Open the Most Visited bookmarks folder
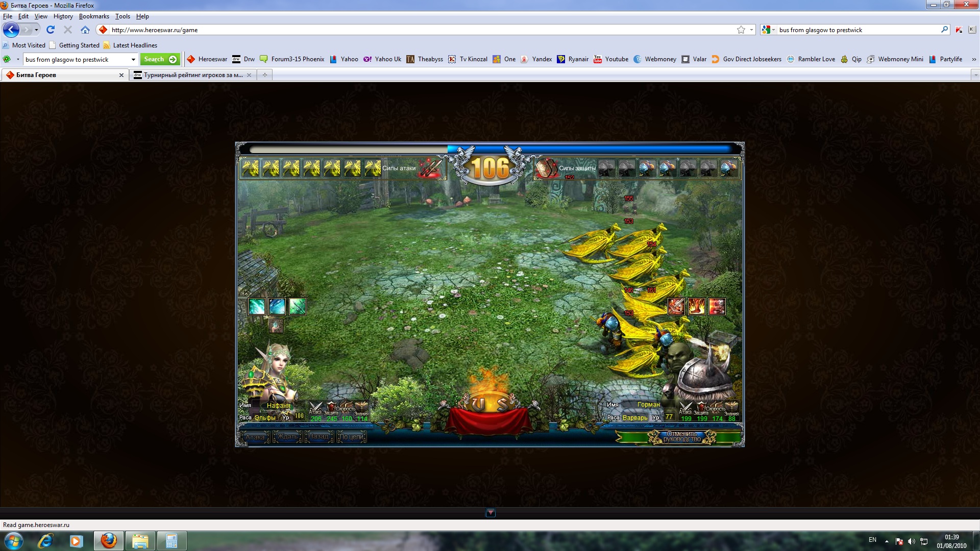980x551 pixels. tap(24, 45)
